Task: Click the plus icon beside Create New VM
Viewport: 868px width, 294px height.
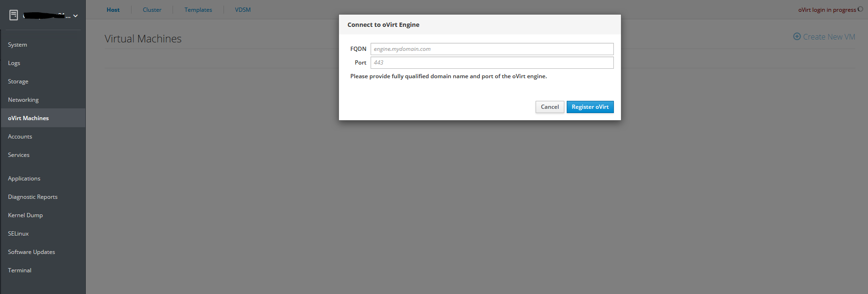Action: [797, 37]
